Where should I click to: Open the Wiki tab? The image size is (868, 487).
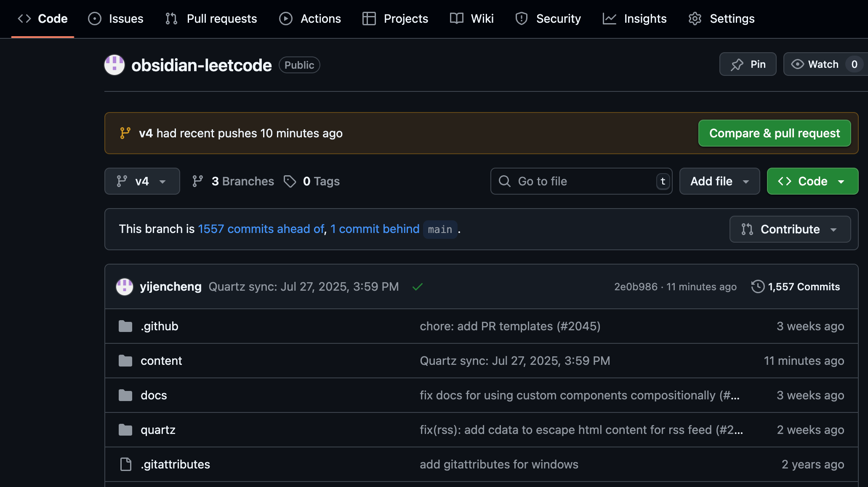[472, 19]
